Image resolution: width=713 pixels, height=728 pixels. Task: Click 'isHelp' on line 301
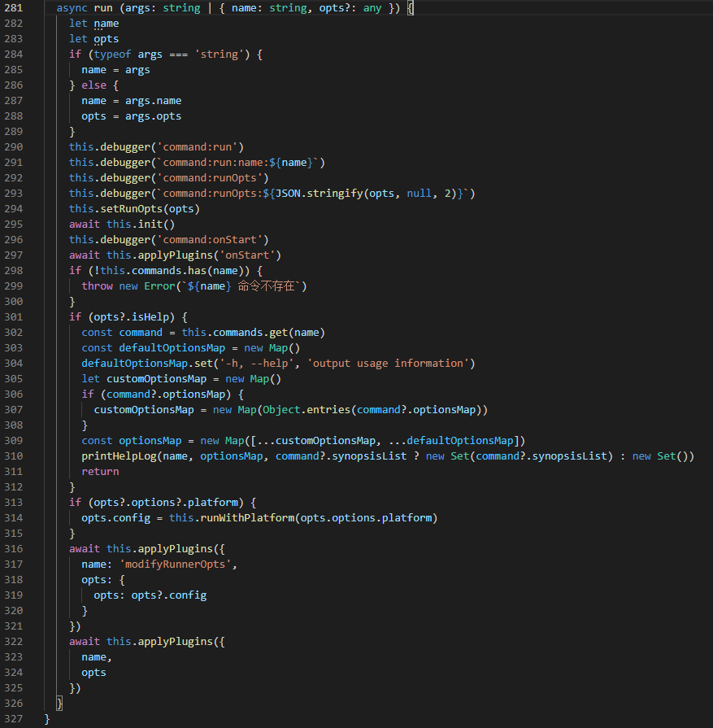[x=150, y=317]
